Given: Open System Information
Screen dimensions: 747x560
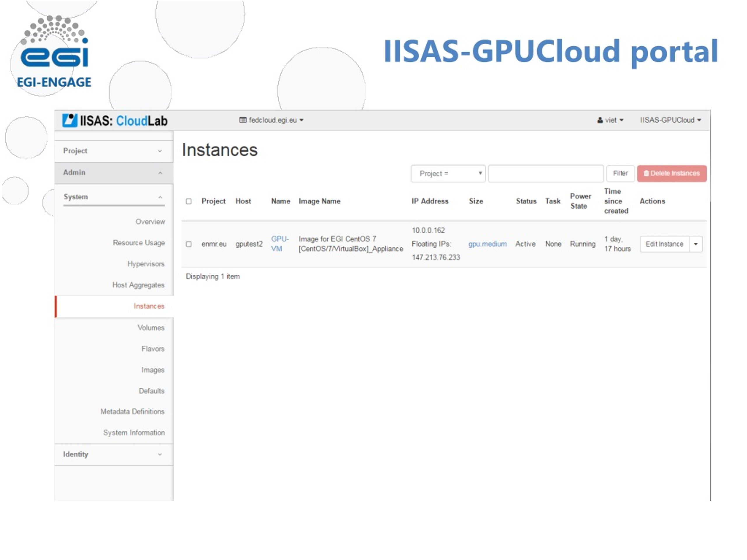Looking at the screenshot, I should 134,433.
